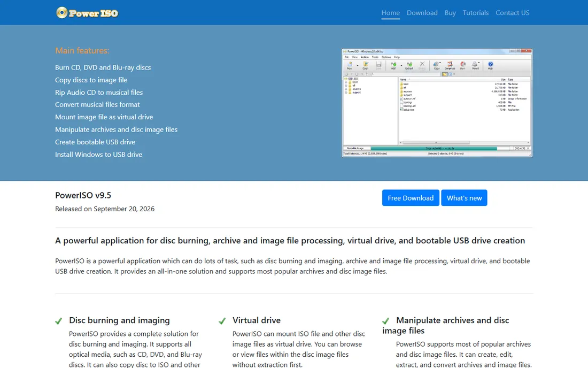Click the 'Virtual drive' heading
588x368 pixels.
tap(257, 320)
